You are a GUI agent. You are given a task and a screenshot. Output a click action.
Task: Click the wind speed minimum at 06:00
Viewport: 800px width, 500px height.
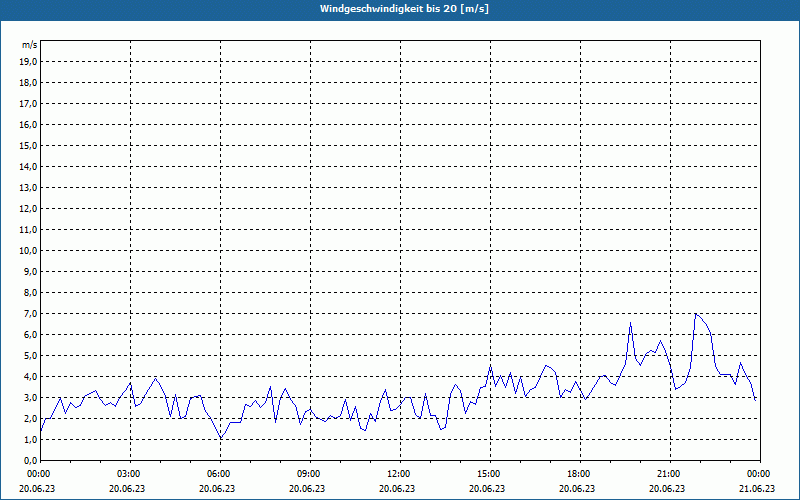pos(220,438)
